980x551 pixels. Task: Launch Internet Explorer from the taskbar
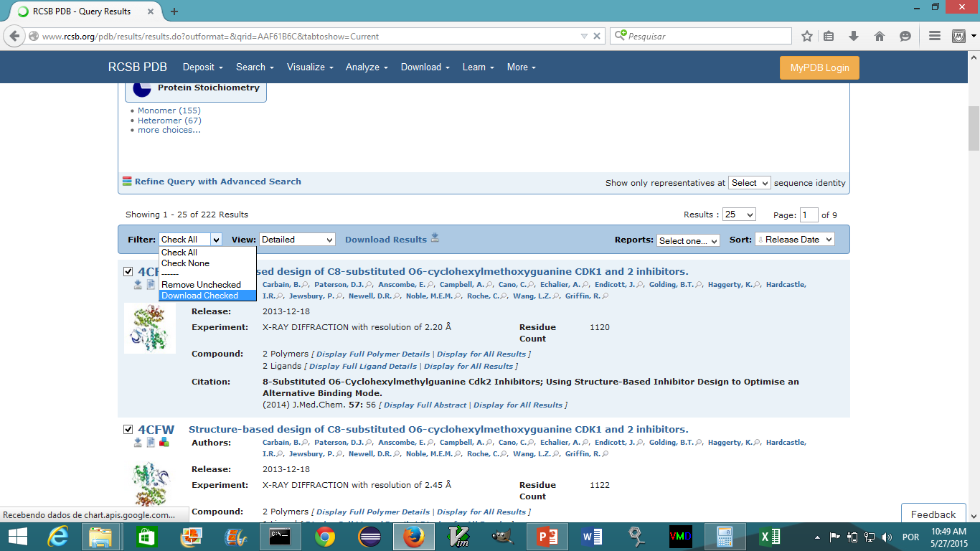(x=57, y=537)
